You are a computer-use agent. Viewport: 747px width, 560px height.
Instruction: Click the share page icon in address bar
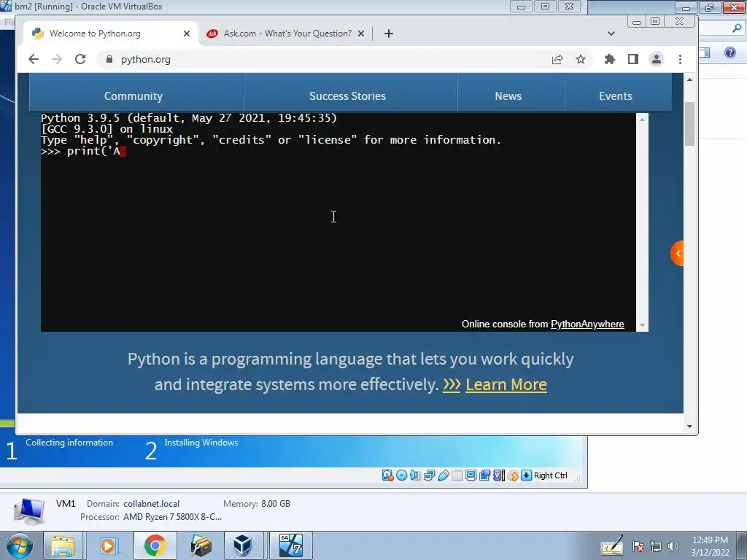coord(557,59)
